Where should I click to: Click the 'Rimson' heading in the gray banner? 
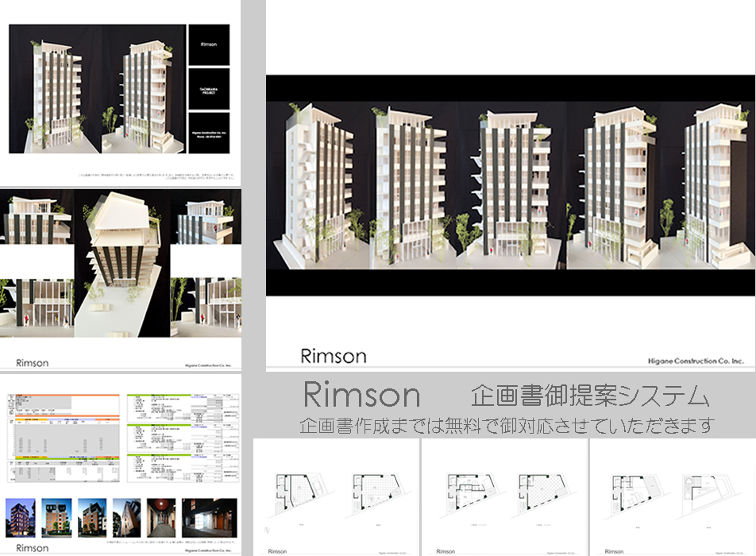(x=361, y=395)
